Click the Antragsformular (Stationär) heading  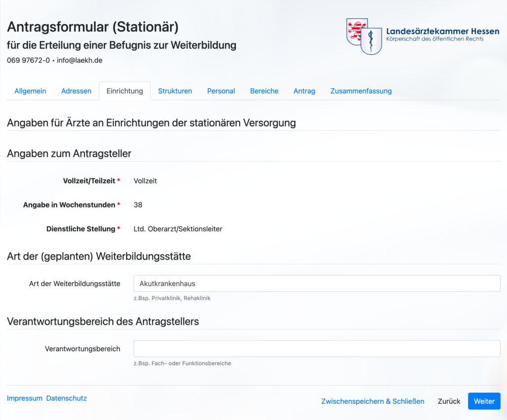tap(93, 27)
